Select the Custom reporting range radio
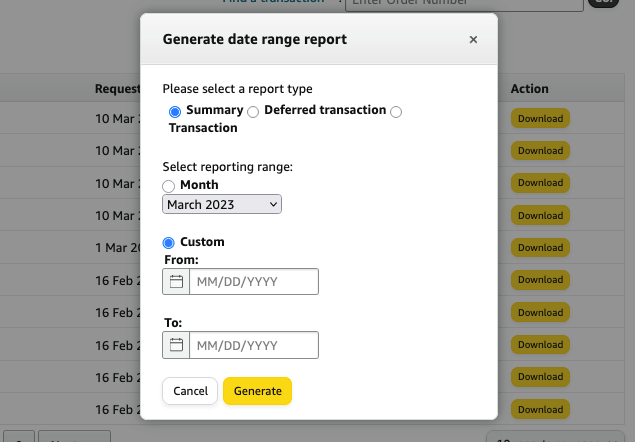The width and height of the screenshot is (635, 442). click(168, 243)
